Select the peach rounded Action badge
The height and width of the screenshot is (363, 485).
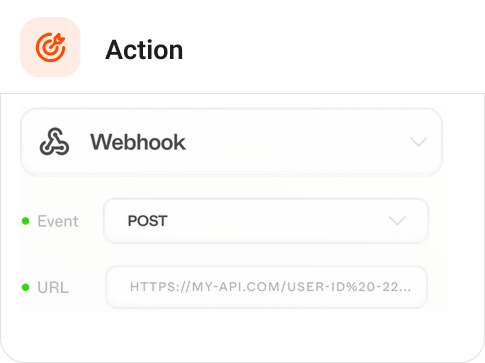[x=50, y=47]
